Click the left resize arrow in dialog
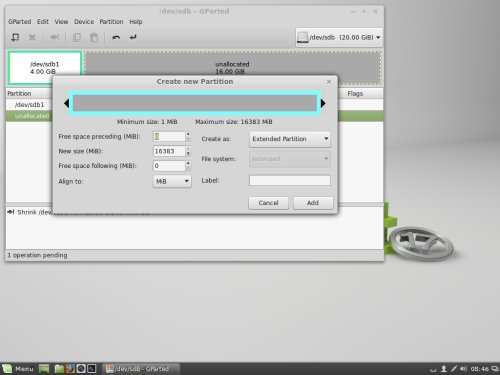Screen dimensions: 500x375 [x=66, y=103]
